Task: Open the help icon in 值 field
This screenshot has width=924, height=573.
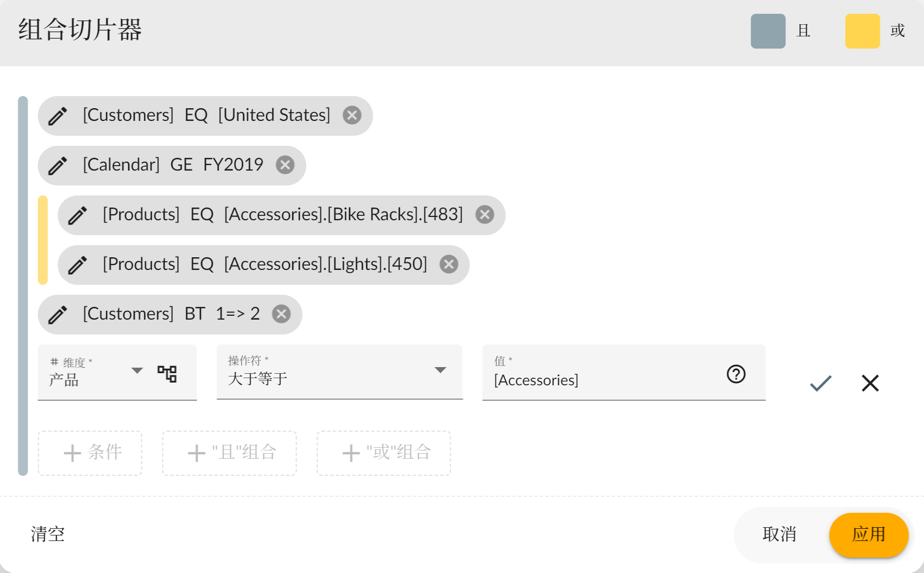Action: point(736,374)
